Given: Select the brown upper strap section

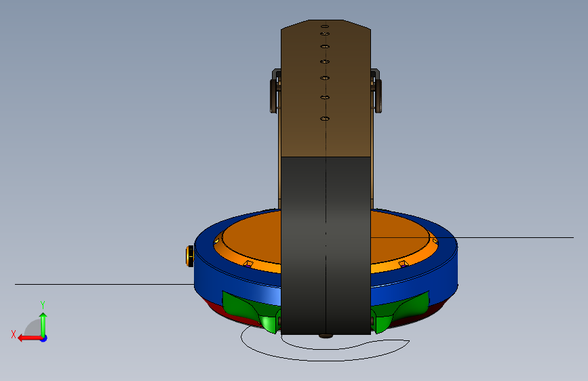Looking at the screenshot, I should 326,90.
